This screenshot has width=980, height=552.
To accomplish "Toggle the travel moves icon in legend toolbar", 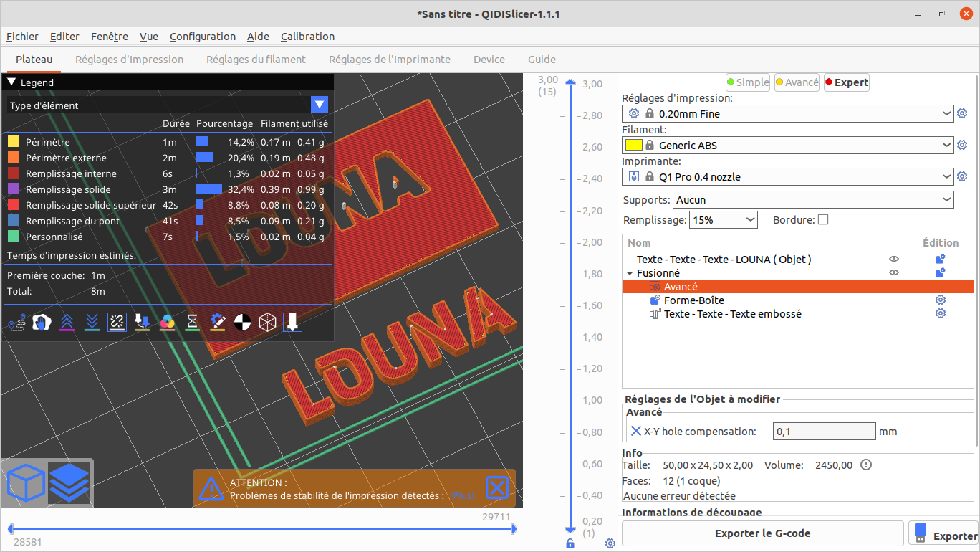I will (x=16, y=323).
